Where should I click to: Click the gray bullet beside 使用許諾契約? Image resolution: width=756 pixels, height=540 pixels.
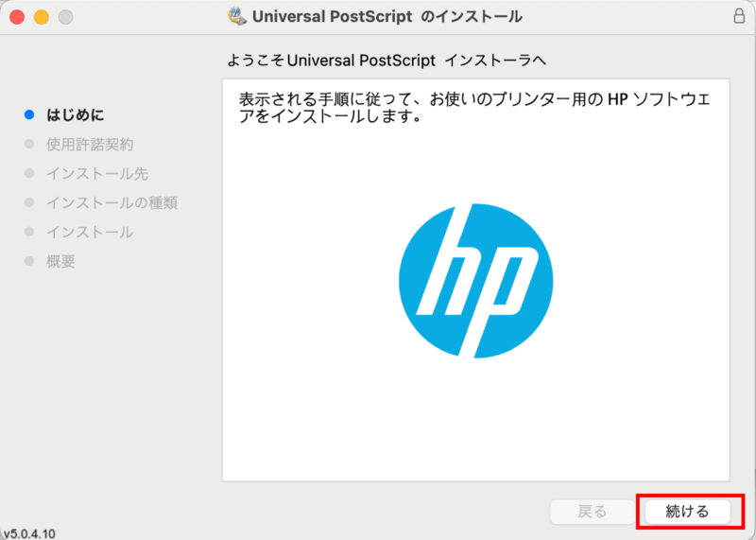click(x=29, y=145)
